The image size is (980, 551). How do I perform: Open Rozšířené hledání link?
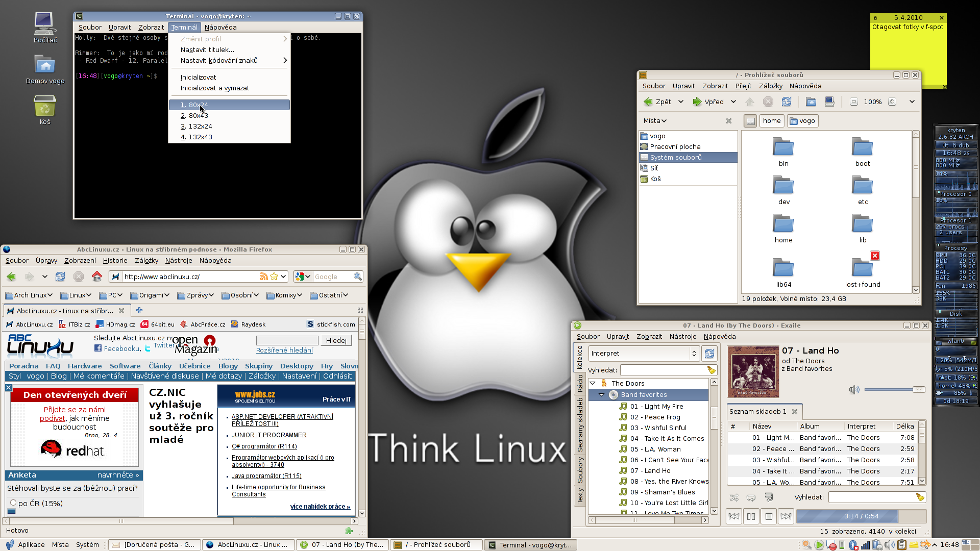pos(284,350)
